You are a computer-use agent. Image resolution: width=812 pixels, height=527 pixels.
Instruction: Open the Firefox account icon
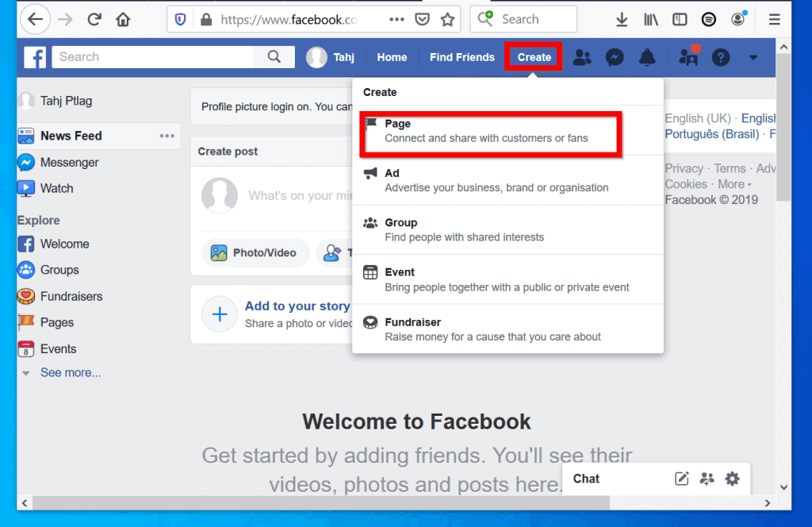coord(738,19)
